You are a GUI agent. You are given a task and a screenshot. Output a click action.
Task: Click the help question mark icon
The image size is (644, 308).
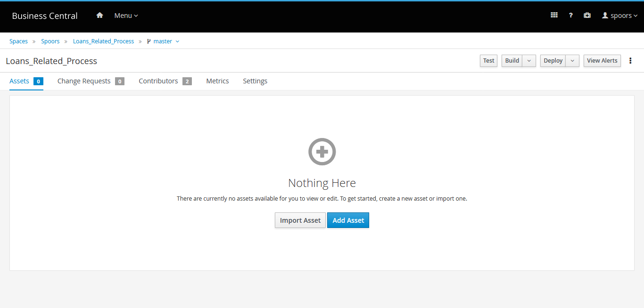click(570, 16)
